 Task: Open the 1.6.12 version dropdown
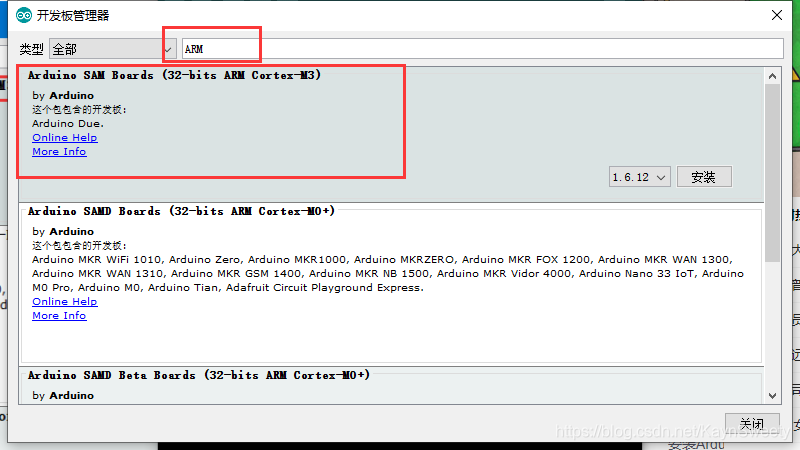[639, 177]
